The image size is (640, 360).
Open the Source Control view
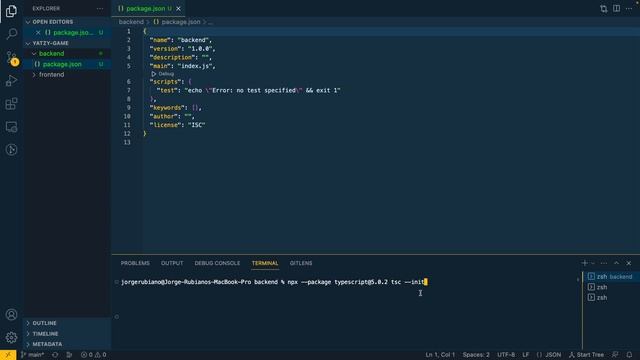11,58
